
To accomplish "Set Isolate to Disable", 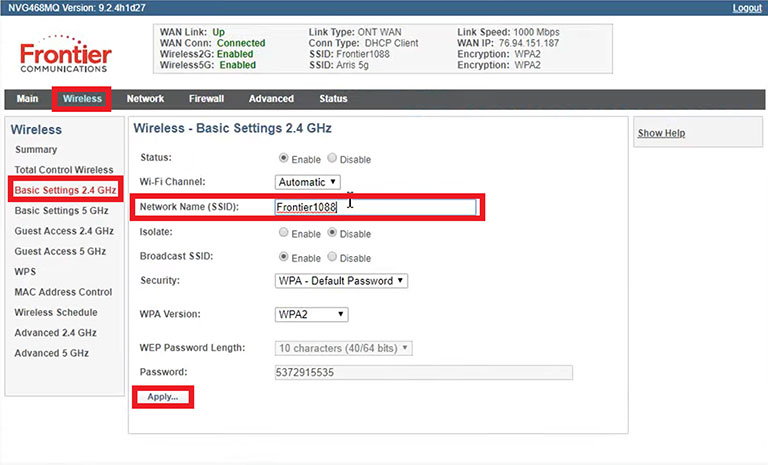I will [x=332, y=233].
